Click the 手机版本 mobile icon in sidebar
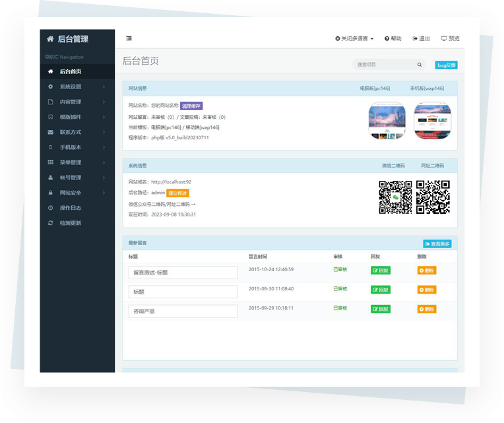Screen dimensions: 504x423 click(x=51, y=147)
